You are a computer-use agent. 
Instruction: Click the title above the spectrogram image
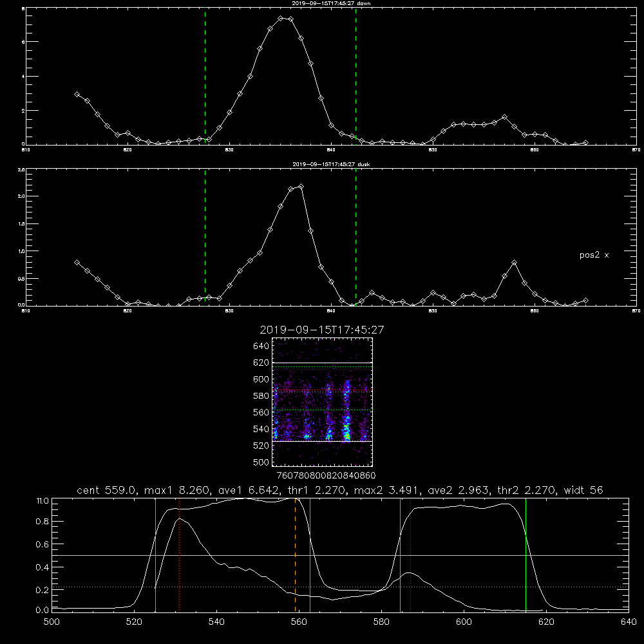click(x=322, y=330)
